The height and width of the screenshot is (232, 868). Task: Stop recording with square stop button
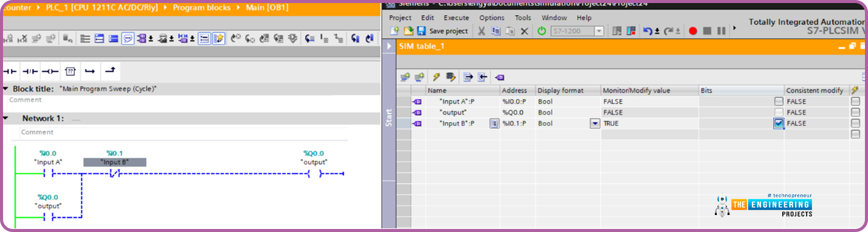tap(707, 30)
